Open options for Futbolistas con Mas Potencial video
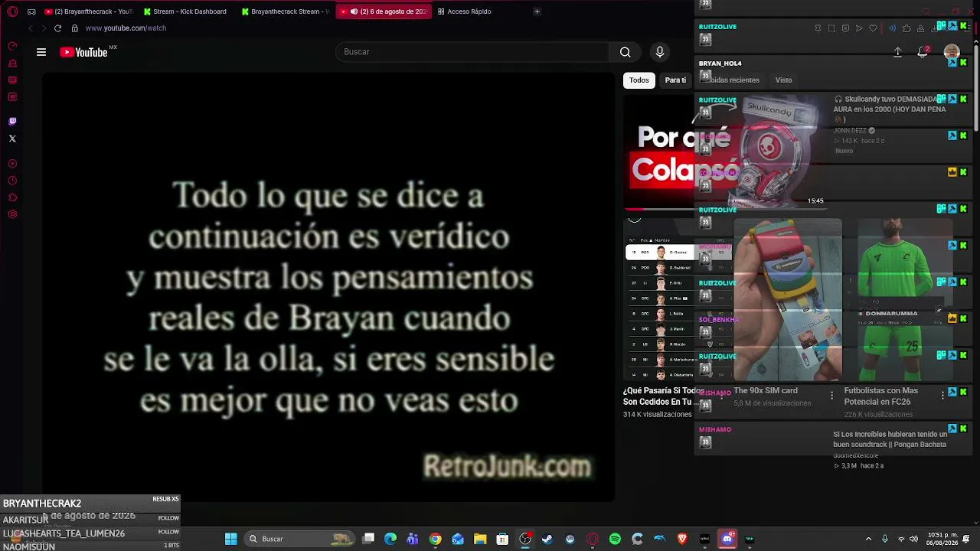Viewport: 980px width, 551px height. pos(942,396)
